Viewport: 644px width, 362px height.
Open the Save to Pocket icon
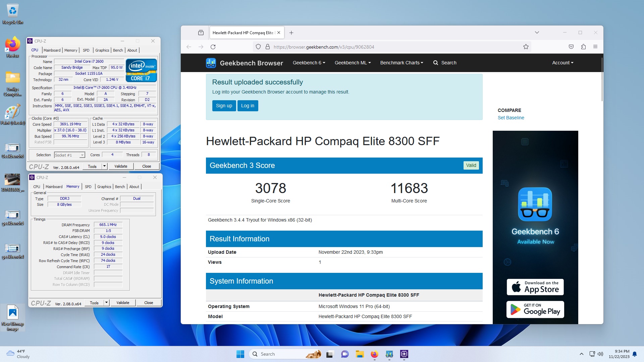click(571, 47)
